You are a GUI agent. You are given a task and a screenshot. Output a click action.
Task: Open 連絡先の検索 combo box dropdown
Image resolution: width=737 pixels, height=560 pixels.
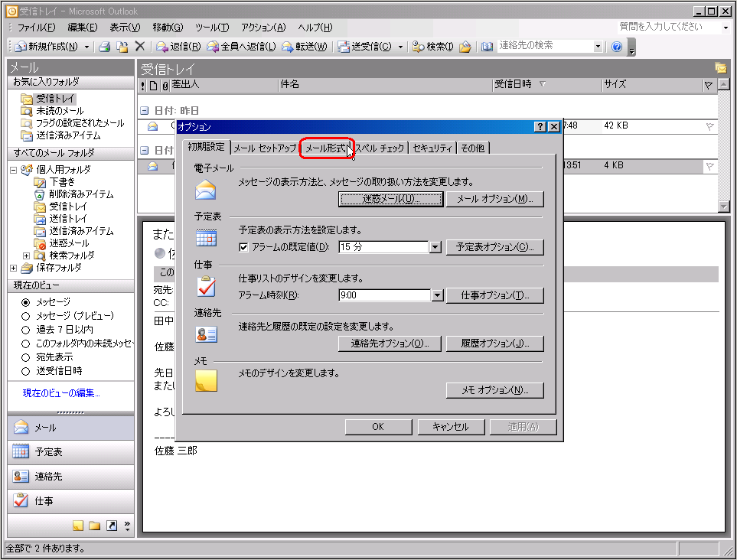[598, 46]
